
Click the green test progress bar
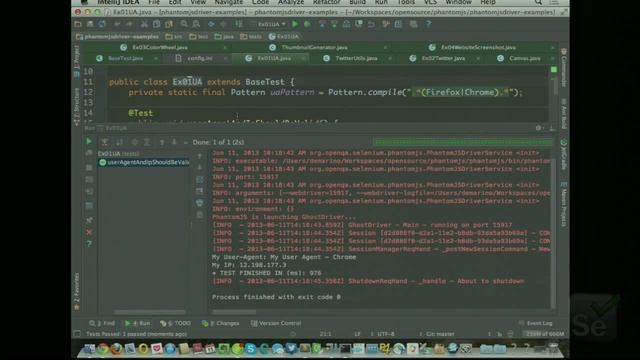[463, 142]
